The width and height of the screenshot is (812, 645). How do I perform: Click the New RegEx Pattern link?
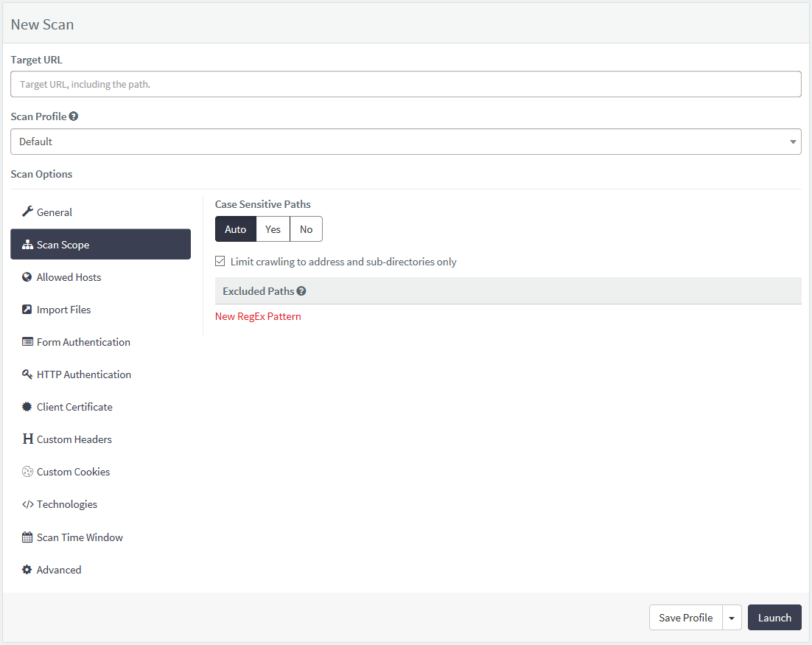coord(258,316)
